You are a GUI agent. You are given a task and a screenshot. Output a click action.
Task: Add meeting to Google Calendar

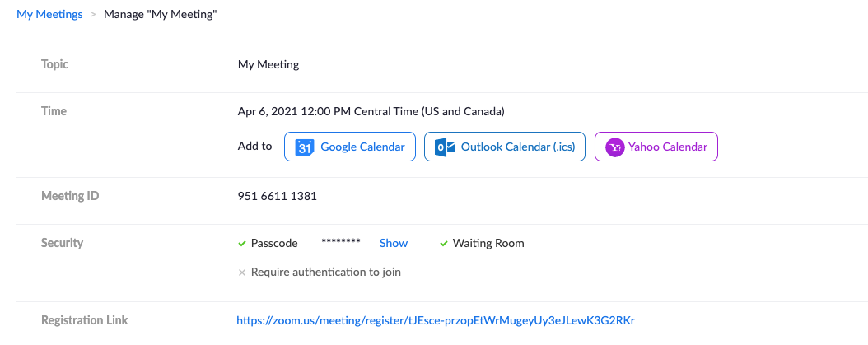point(350,147)
